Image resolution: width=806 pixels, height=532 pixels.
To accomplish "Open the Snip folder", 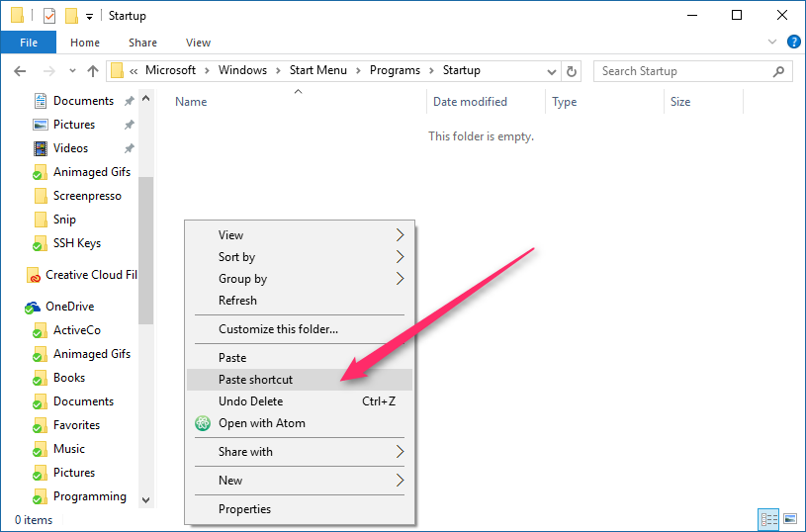I will tap(64, 220).
